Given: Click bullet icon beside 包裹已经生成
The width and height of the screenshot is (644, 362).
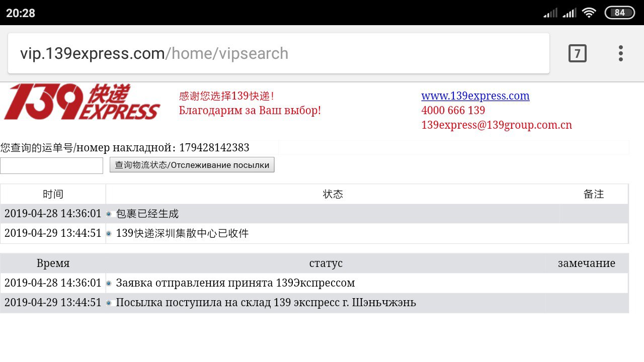Looking at the screenshot, I should [x=109, y=214].
